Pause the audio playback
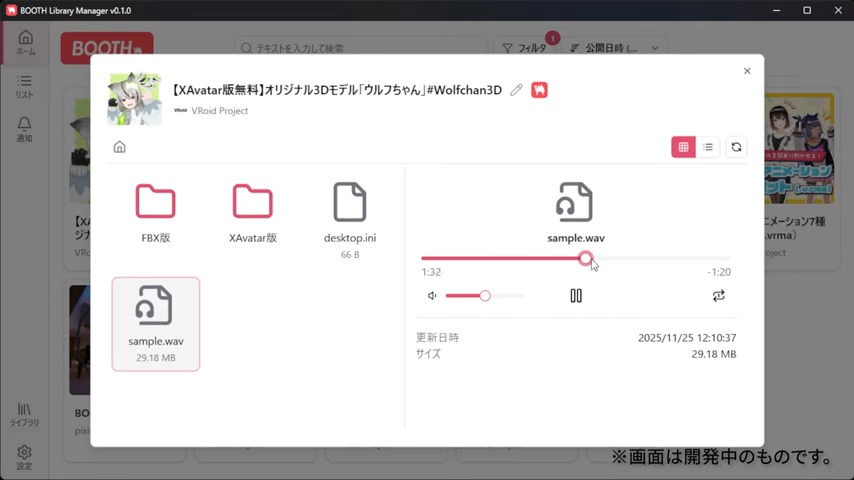Image resolution: width=854 pixels, height=480 pixels. tap(576, 296)
